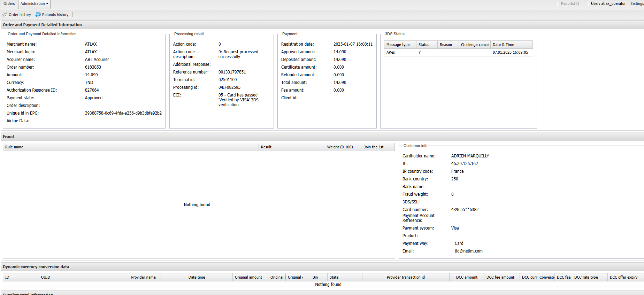The image size is (644, 295).
Task: Click the DCC offer expiry column header
Action: click(x=623, y=277)
